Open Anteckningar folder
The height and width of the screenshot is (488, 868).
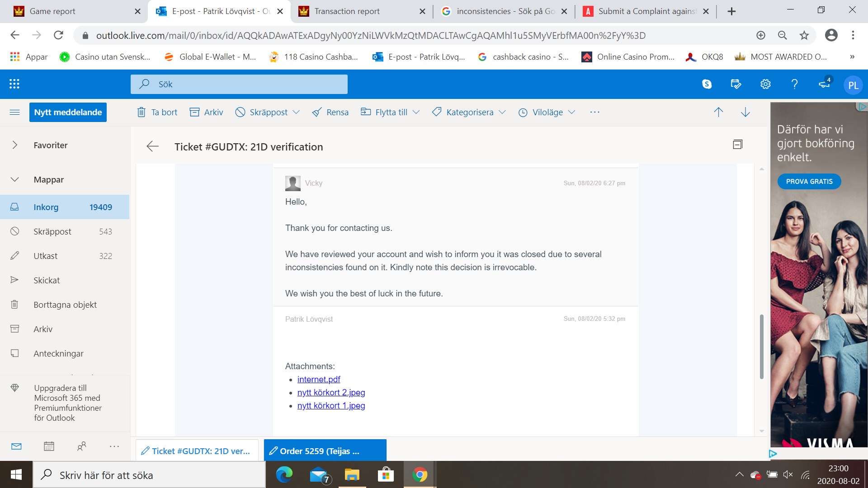pyautogui.click(x=65, y=353)
